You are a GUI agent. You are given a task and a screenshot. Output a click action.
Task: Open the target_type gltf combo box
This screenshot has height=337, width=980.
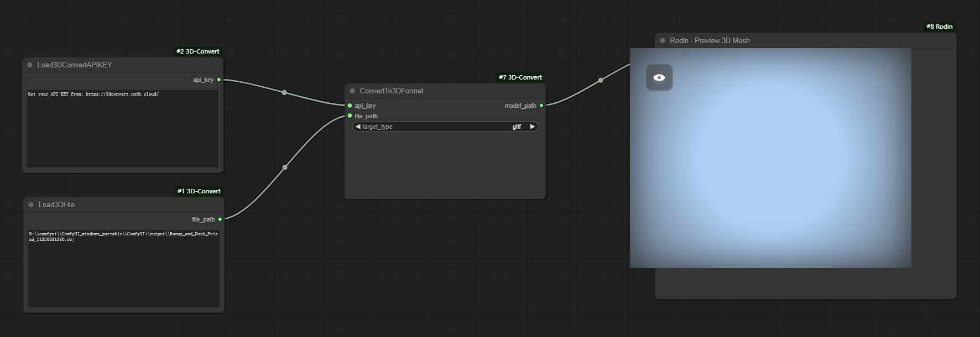[445, 127]
